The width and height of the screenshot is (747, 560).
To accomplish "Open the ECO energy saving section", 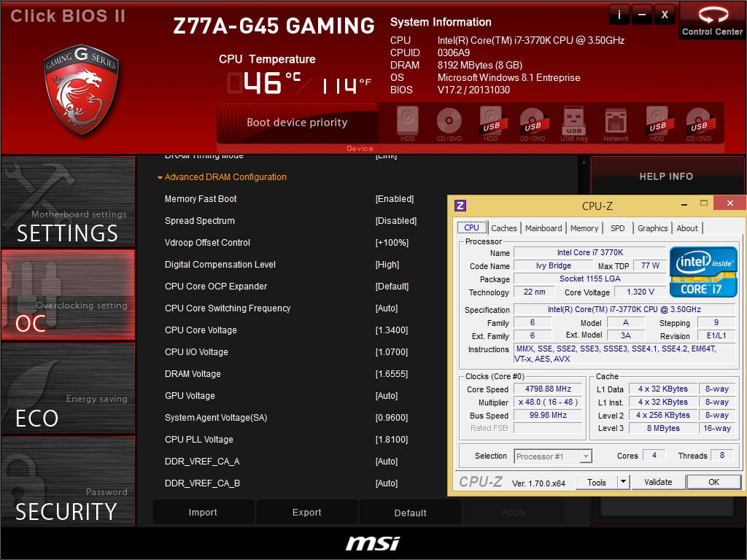I will [68, 388].
